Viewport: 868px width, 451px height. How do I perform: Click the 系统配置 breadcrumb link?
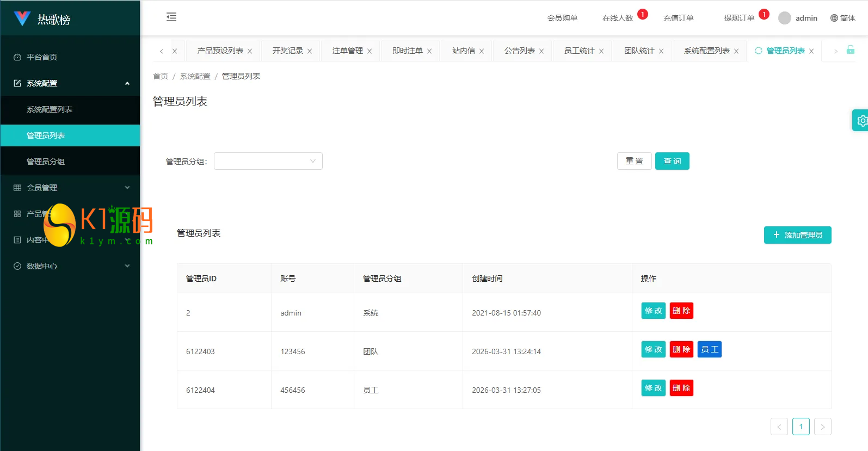(195, 76)
